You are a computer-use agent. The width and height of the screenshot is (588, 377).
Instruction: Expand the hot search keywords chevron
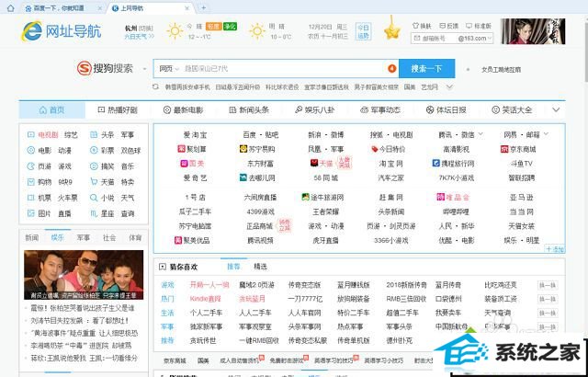(x=449, y=87)
